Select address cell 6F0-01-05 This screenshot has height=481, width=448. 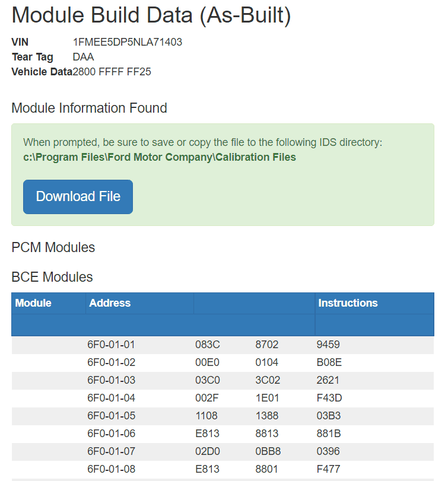[x=111, y=416]
